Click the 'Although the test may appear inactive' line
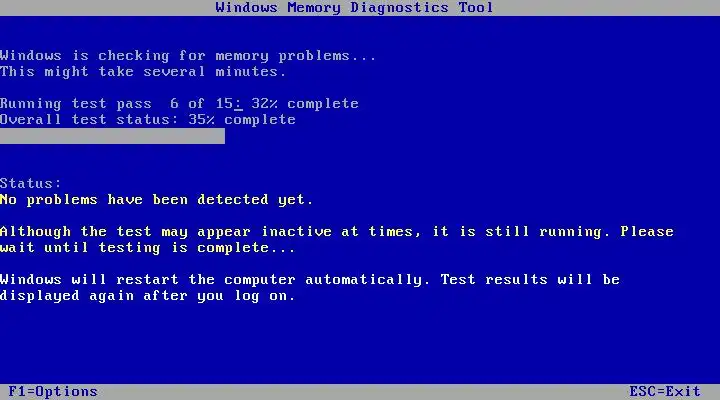Image resolution: width=720 pixels, height=400 pixels. [x=337, y=232]
